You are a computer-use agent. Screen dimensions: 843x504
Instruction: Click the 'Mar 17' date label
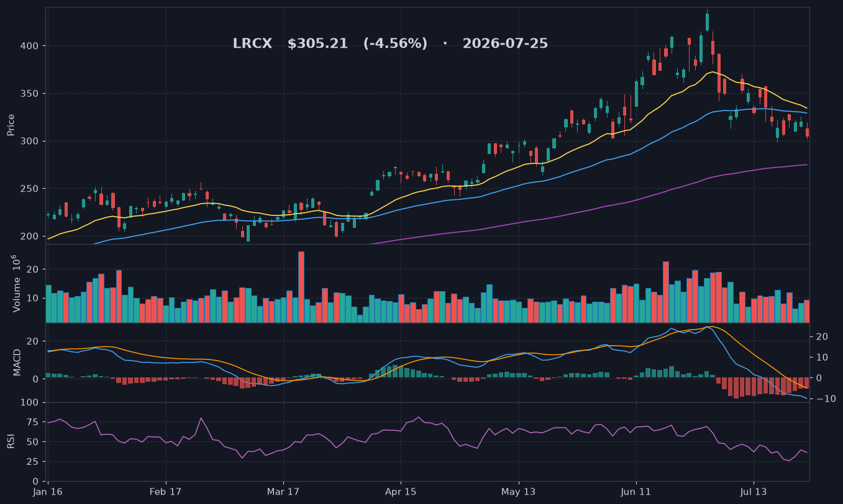[283, 491]
